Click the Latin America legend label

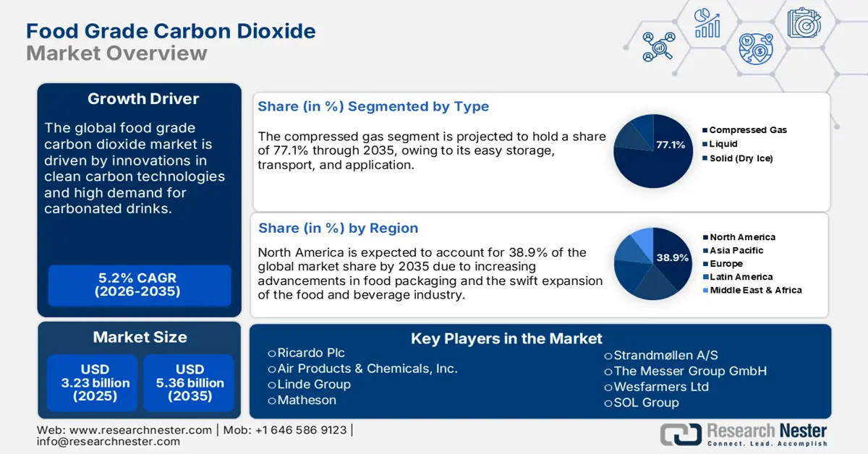(741, 277)
